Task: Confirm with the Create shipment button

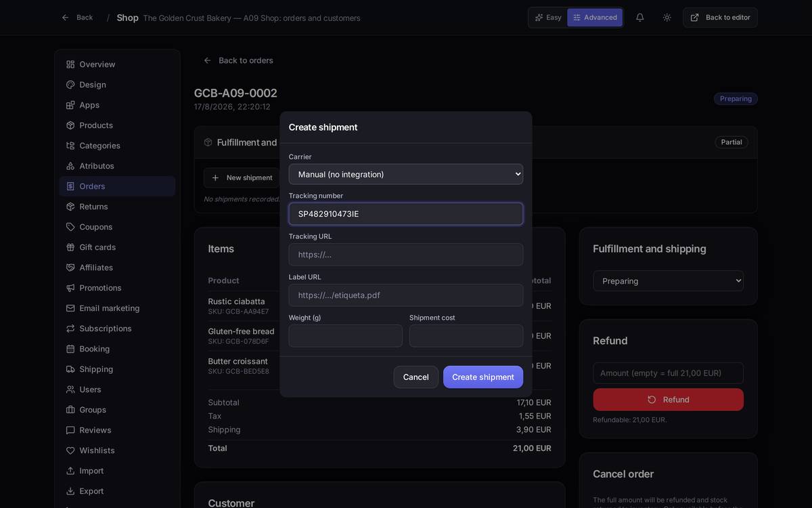Action: [483, 377]
